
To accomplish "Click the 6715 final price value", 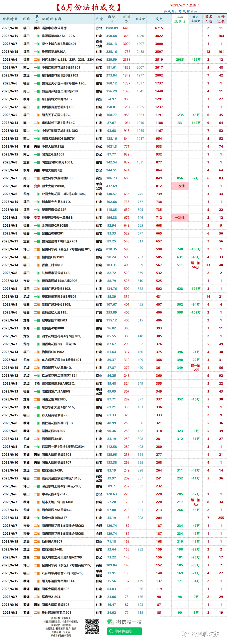I will coord(159,28).
